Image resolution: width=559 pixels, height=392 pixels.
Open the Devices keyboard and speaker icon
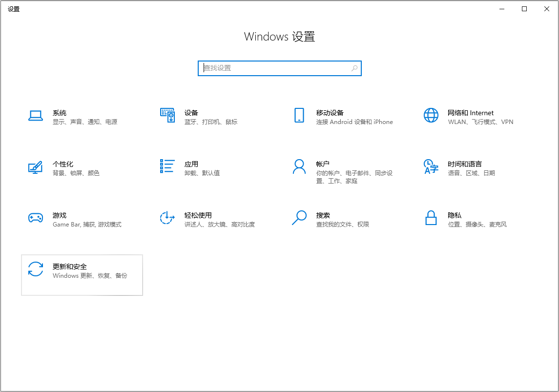click(167, 116)
